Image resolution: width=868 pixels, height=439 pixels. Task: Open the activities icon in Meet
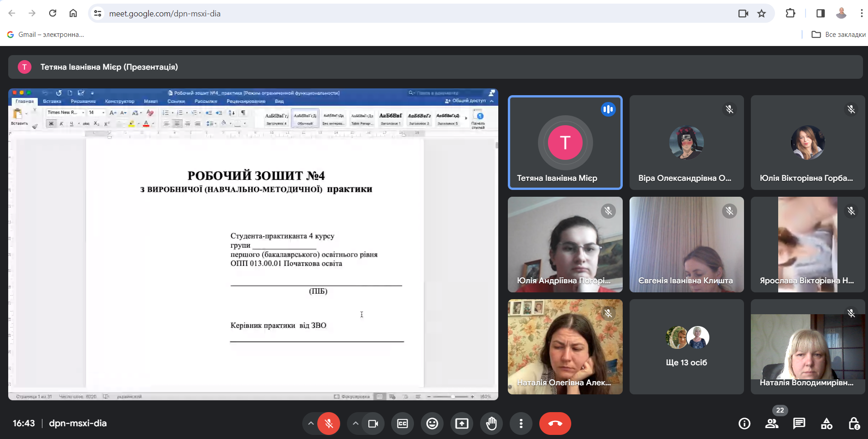point(827,423)
